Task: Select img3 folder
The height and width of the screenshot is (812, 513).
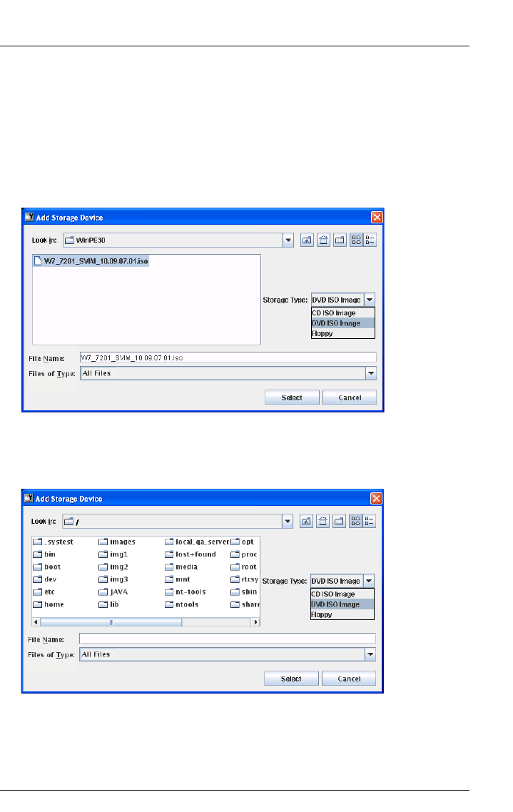Action: point(114,580)
